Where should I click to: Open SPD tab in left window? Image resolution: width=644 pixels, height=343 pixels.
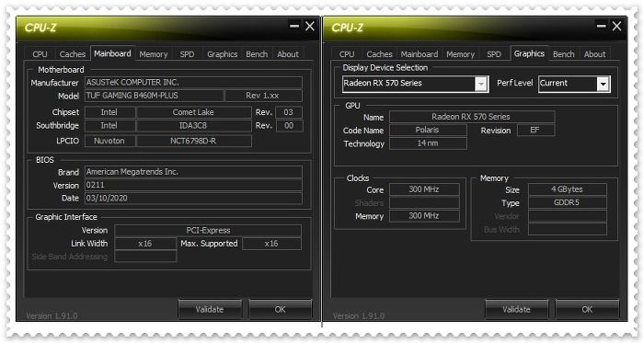coord(187,54)
